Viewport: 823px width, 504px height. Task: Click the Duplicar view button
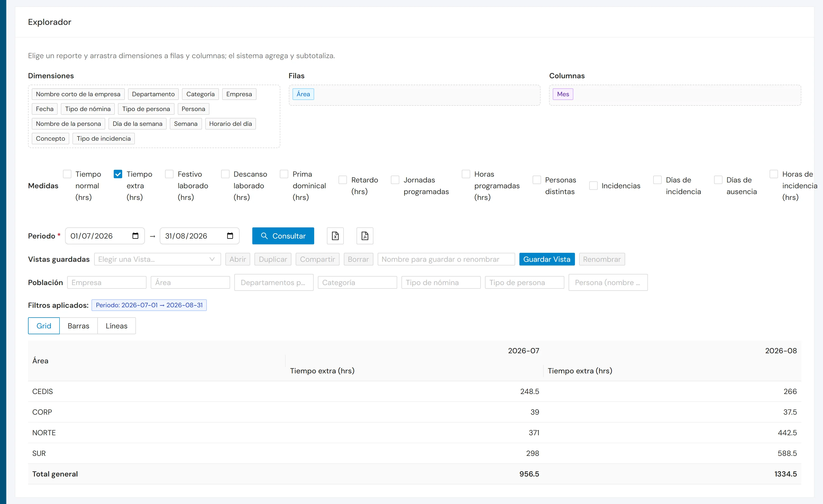tap(273, 259)
